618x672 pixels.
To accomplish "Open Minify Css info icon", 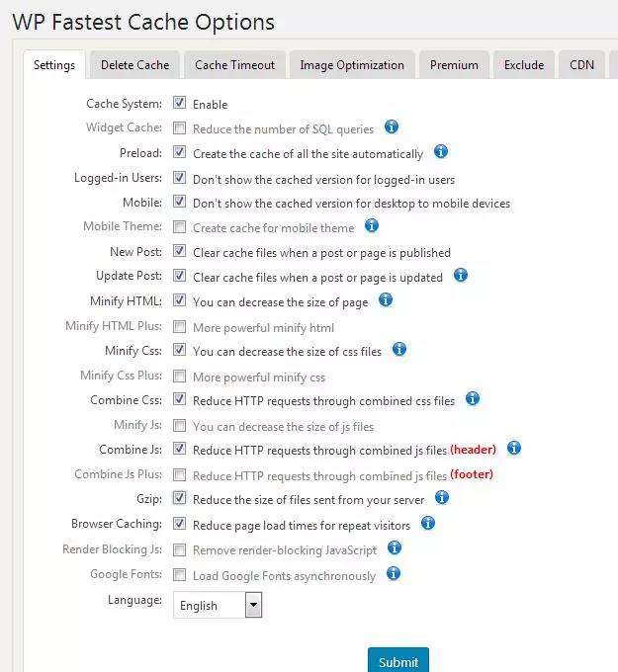I will pyautogui.click(x=399, y=349).
